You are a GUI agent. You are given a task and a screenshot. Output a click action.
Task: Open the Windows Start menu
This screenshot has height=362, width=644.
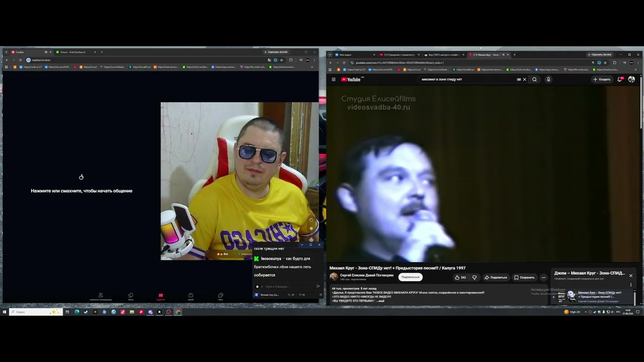pos(5,312)
